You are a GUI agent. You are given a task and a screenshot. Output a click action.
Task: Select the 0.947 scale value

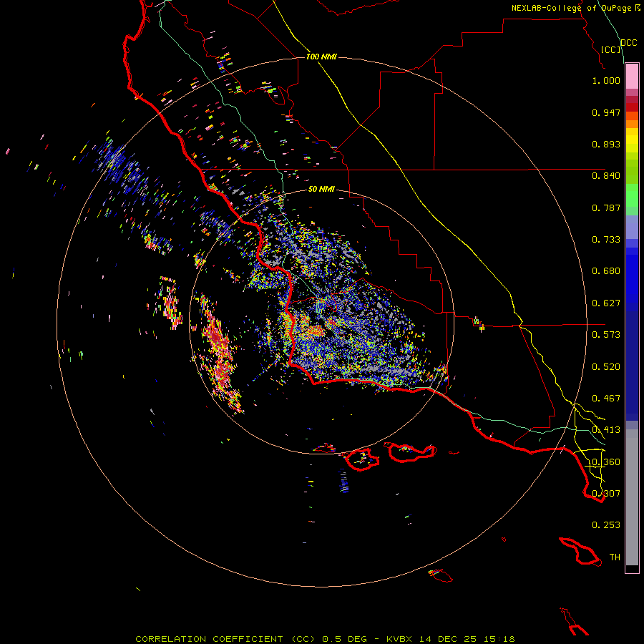coord(606,112)
